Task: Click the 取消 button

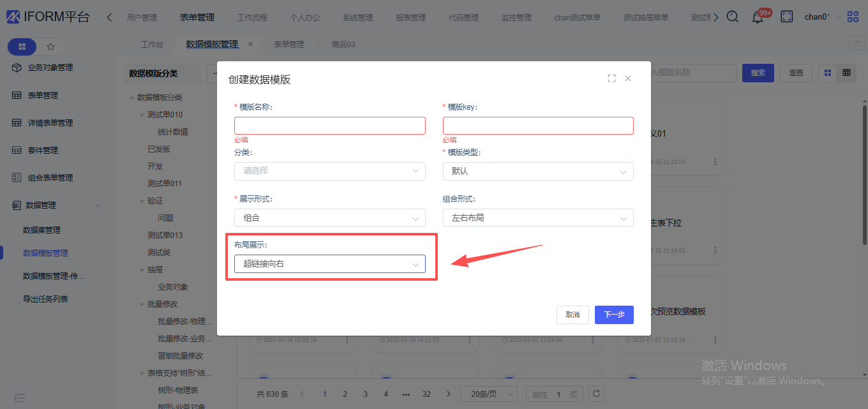Action: pyautogui.click(x=572, y=315)
